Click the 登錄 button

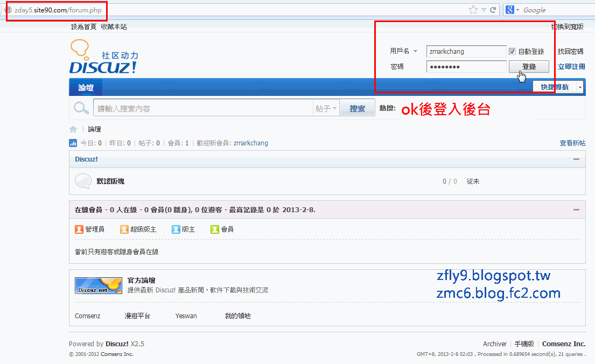(529, 66)
